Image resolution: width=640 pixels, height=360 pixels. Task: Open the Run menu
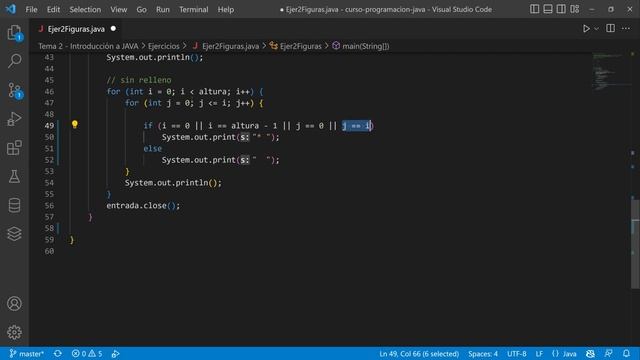(x=162, y=9)
